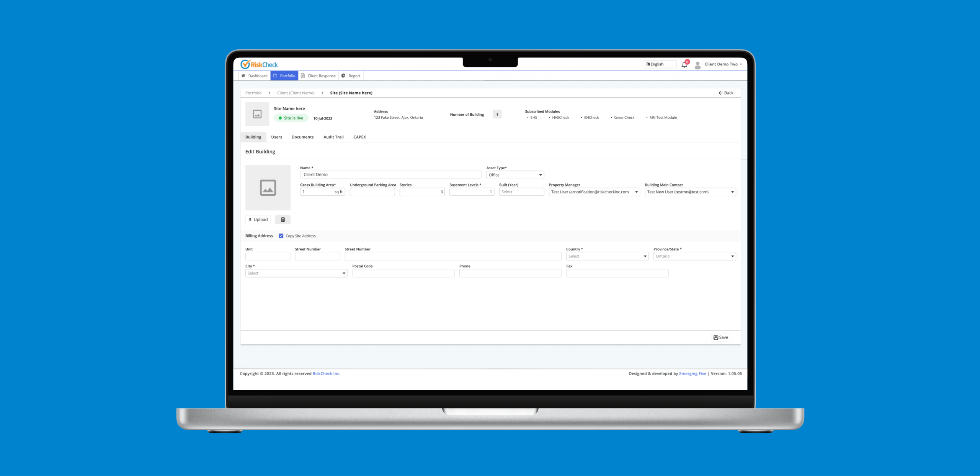Open the Country select dropdown

pos(607,256)
